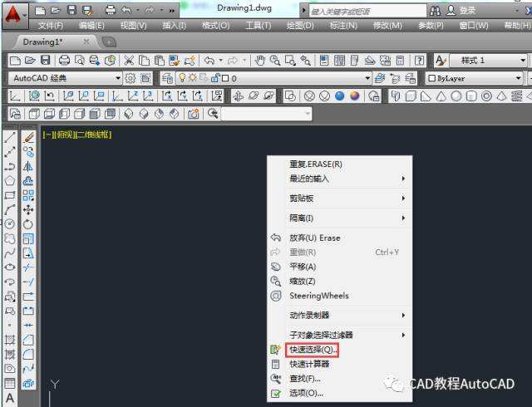Toggle the layer freeze sun icon
This screenshot has width=532, height=407.
[193, 78]
